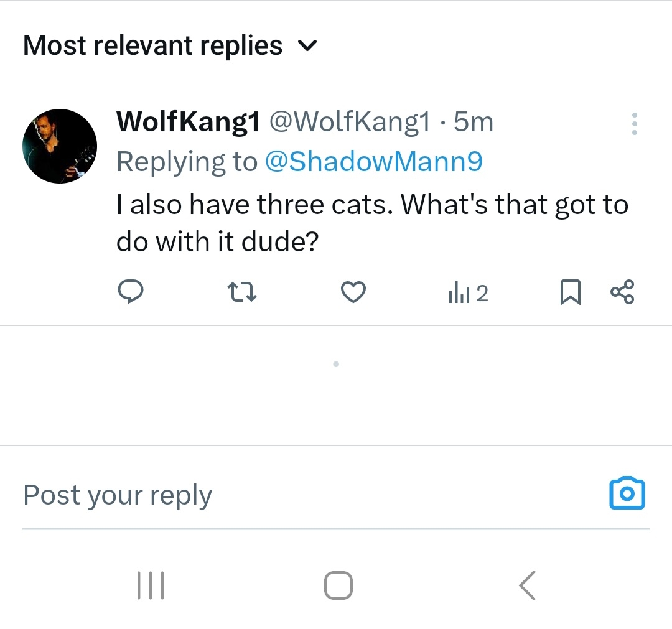Reply to WolfKang1's post
Screen dimensions: 672x629
coord(131,292)
